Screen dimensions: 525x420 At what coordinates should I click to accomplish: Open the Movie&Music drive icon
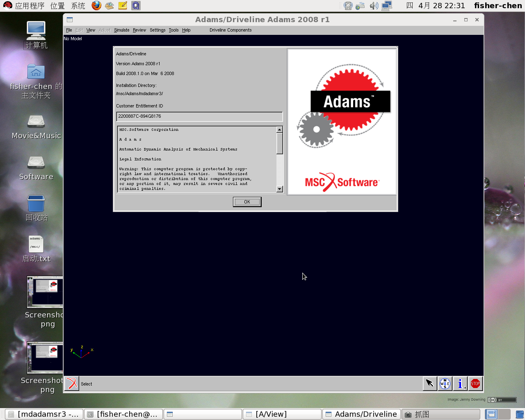[36, 127]
